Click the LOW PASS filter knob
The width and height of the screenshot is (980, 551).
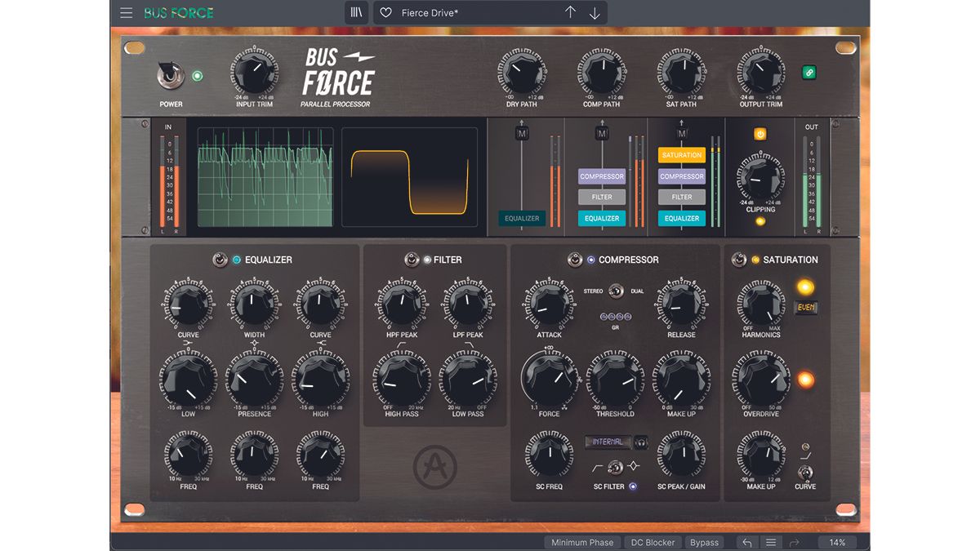click(x=468, y=380)
